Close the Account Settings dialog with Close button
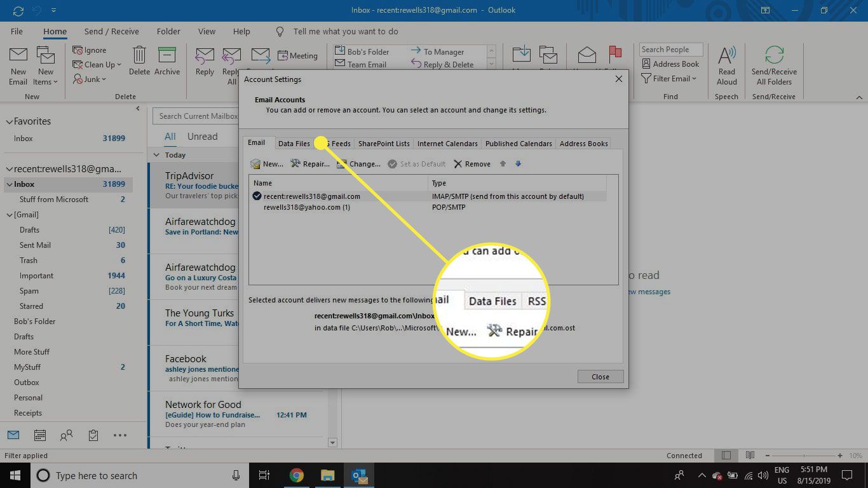868x488 pixels. [600, 377]
